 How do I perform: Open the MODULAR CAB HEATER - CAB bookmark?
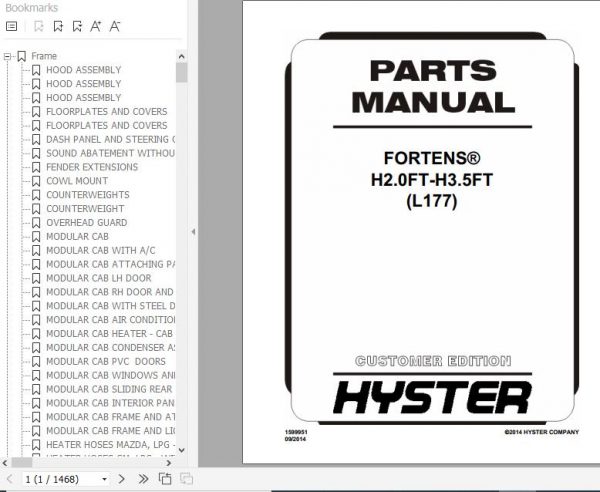(x=109, y=334)
